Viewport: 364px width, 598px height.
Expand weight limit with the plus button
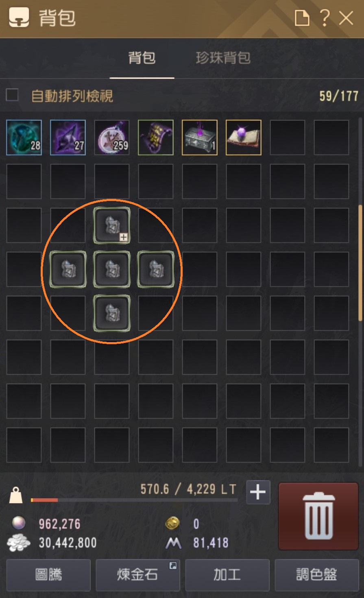[x=258, y=492]
